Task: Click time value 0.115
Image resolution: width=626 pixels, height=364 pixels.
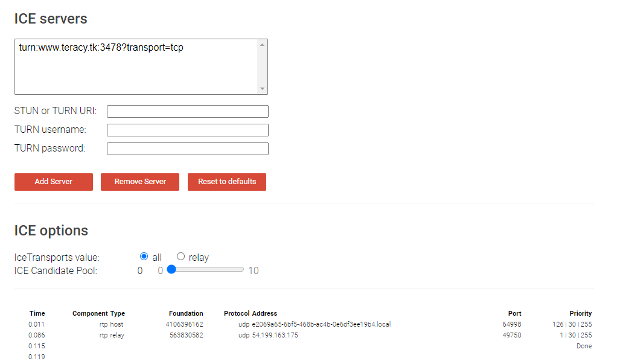Action: 37,346
